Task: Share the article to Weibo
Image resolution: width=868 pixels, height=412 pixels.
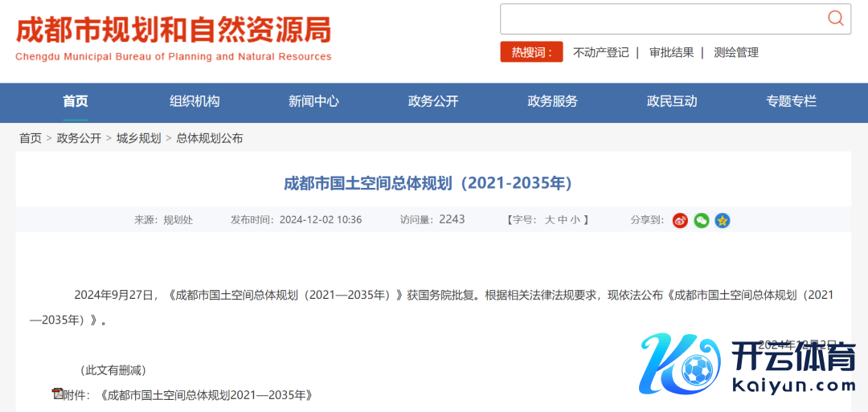Action: click(681, 220)
